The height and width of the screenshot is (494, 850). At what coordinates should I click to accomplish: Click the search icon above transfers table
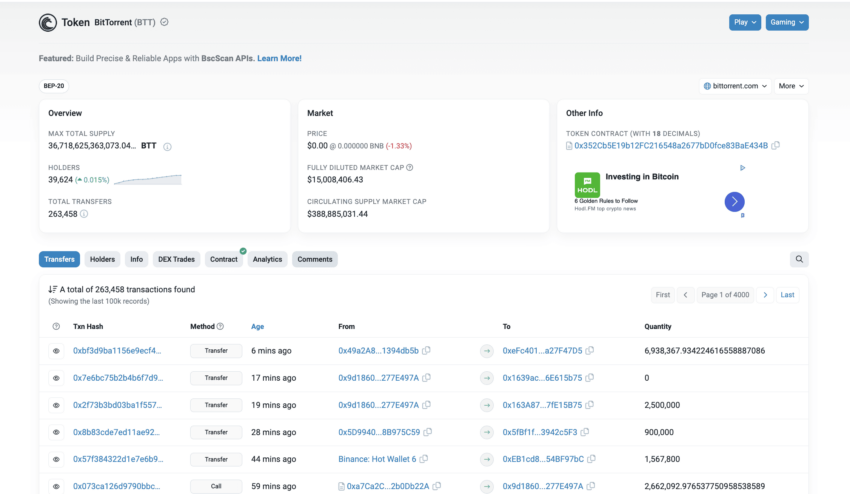click(x=799, y=259)
